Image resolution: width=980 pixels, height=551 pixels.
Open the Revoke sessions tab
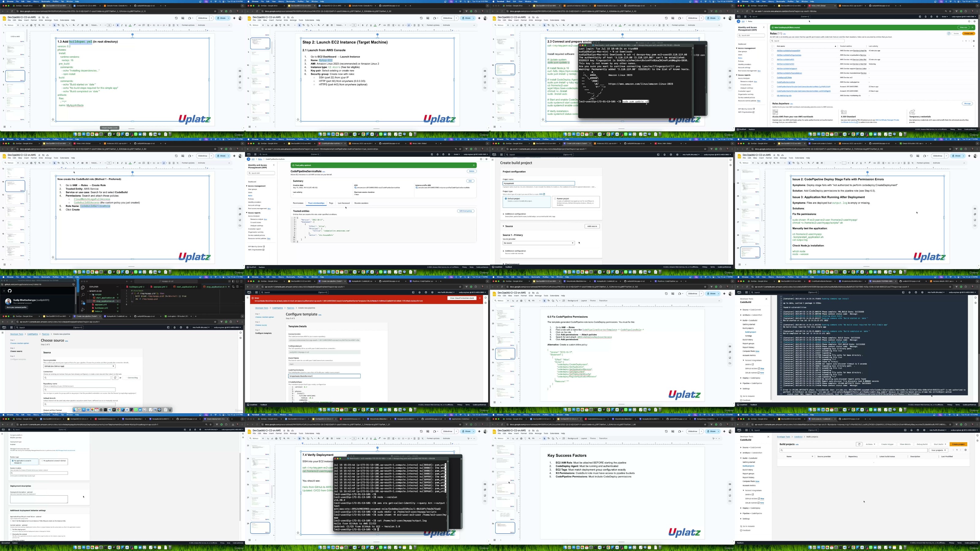pyautogui.click(x=361, y=203)
